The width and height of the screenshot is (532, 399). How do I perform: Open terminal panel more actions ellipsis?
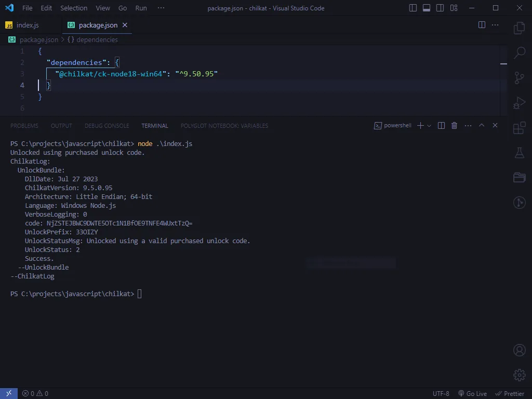(x=468, y=126)
